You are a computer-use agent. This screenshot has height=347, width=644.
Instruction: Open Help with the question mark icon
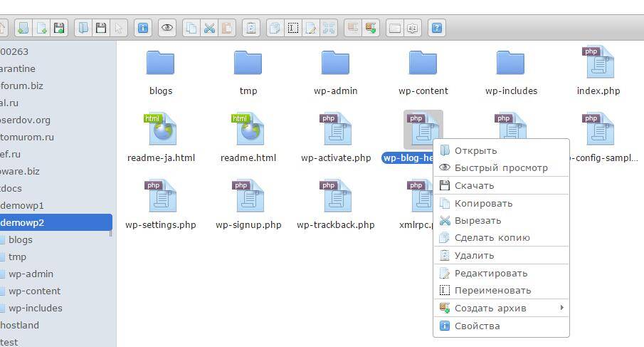(x=437, y=28)
